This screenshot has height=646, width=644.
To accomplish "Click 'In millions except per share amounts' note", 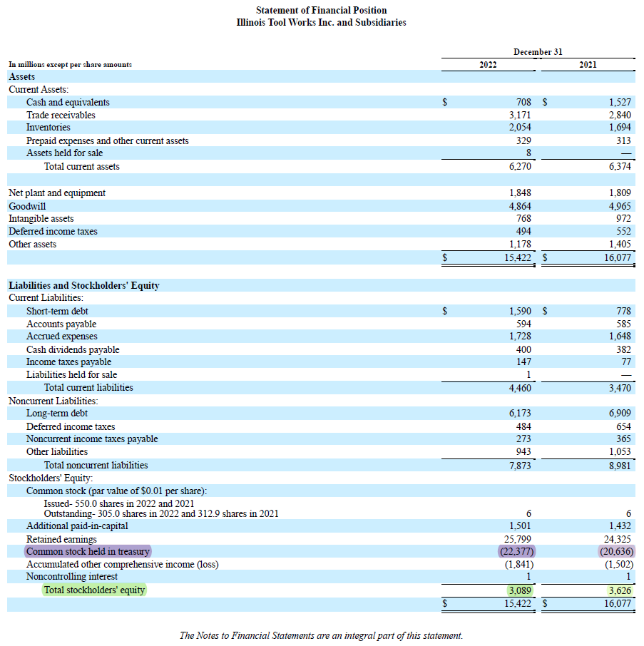I will click(x=71, y=65).
